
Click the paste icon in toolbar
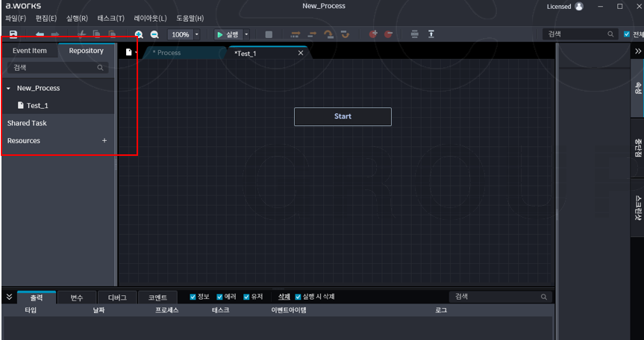point(112,34)
